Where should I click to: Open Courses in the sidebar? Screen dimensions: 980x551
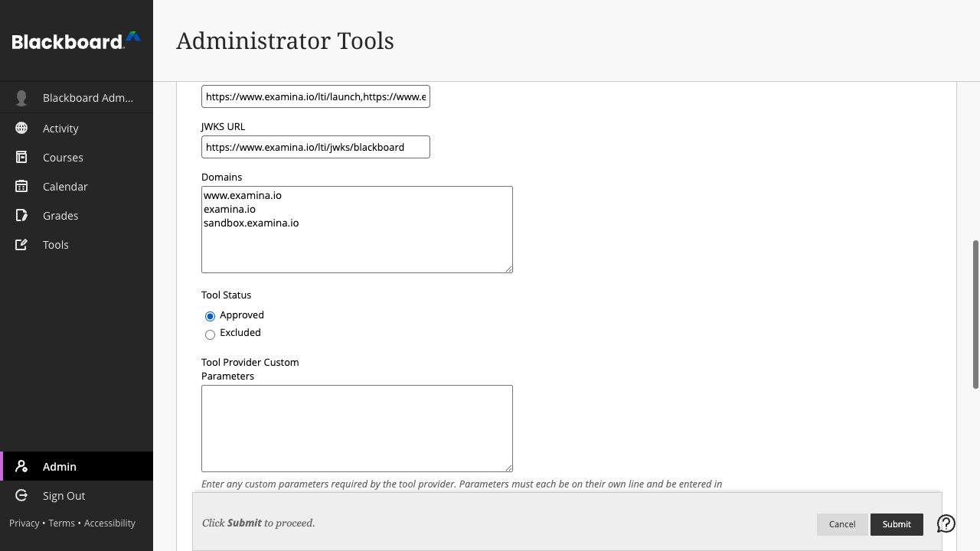(x=77, y=157)
